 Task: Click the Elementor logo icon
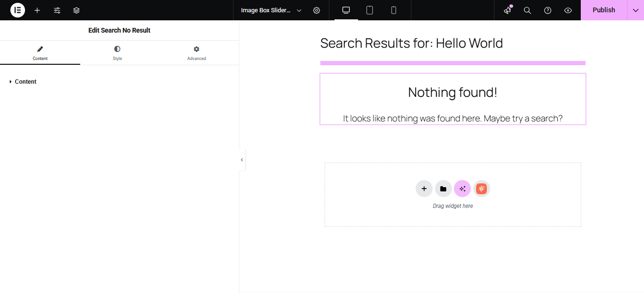[17, 10]
